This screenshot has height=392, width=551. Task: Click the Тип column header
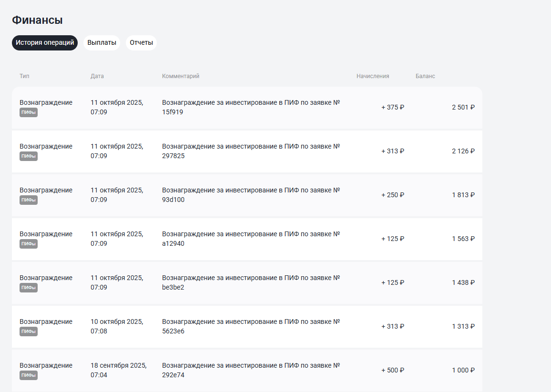[x=24, y=76]
